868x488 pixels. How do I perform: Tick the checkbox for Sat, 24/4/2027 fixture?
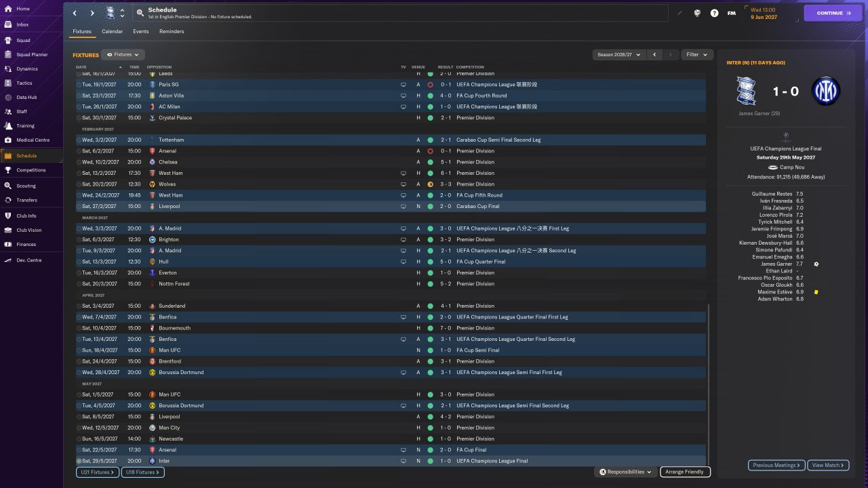click(79, 361)
